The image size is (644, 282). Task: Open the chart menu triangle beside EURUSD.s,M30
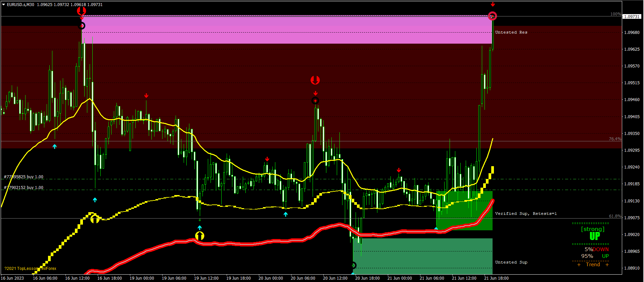click(4, 5)
